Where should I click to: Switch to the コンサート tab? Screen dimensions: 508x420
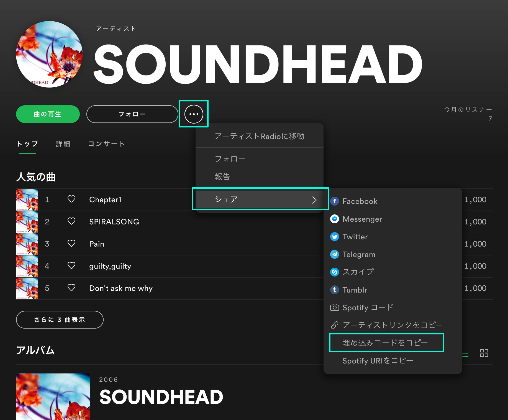point(106,144)
